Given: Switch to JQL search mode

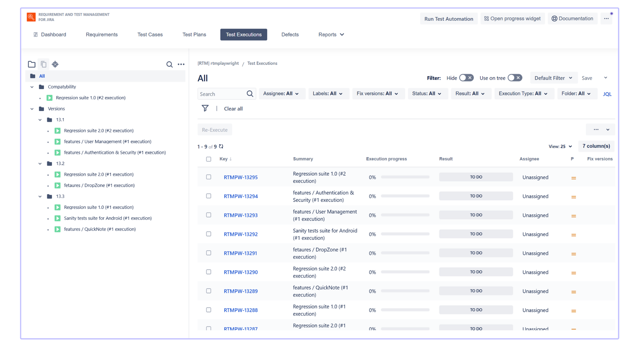Looking at the screenshot, I should 607,94.
